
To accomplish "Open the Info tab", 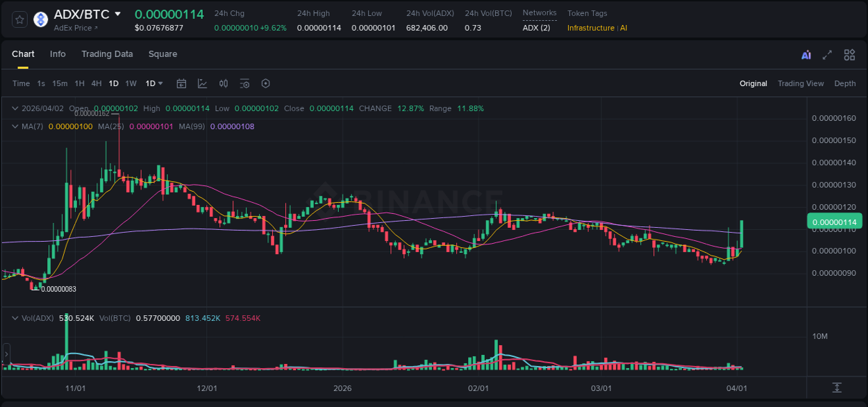I will coord(58,53).
